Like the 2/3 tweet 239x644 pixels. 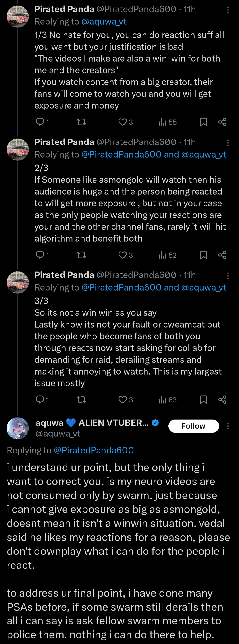[x=122, y=255]
